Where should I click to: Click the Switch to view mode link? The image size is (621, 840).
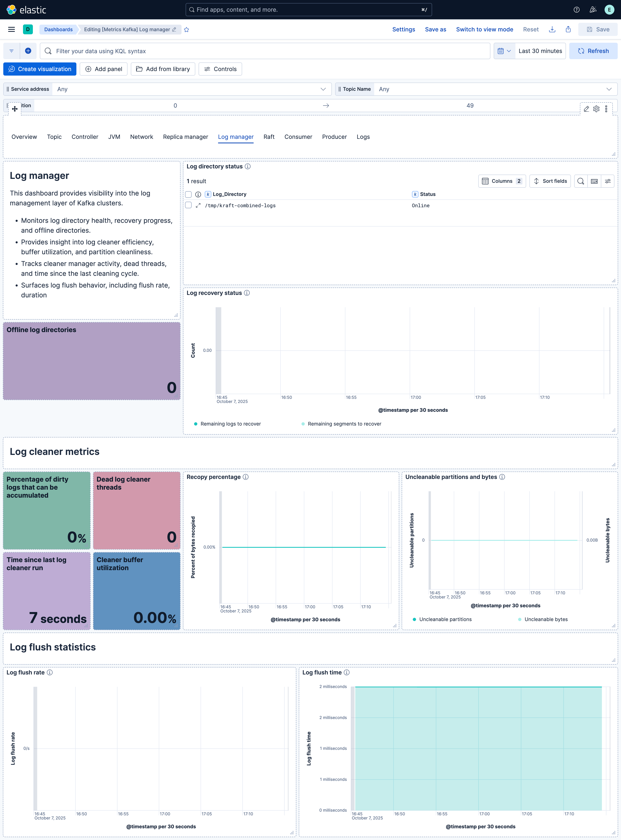485,29
